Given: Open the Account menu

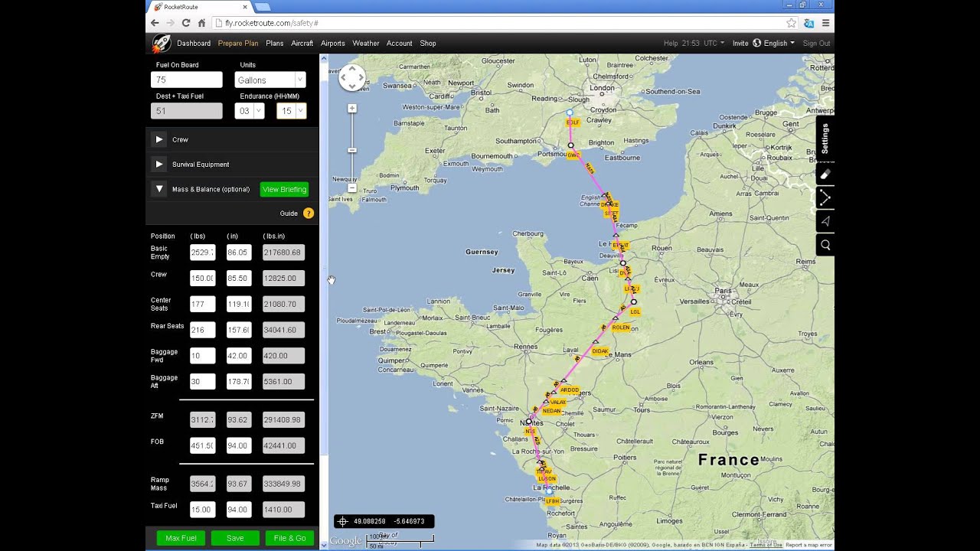Looking at the screenshot, I should (x=399, y=43).
